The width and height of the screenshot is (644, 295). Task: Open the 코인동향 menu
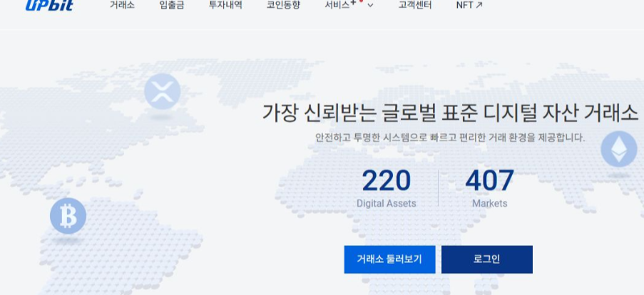(283, 5)
